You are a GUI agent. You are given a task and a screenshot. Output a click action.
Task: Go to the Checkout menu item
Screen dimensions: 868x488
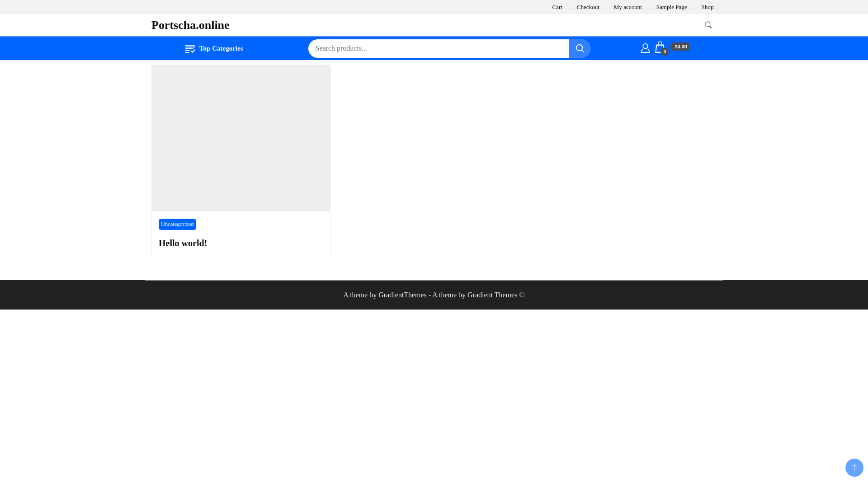point(588,7)
